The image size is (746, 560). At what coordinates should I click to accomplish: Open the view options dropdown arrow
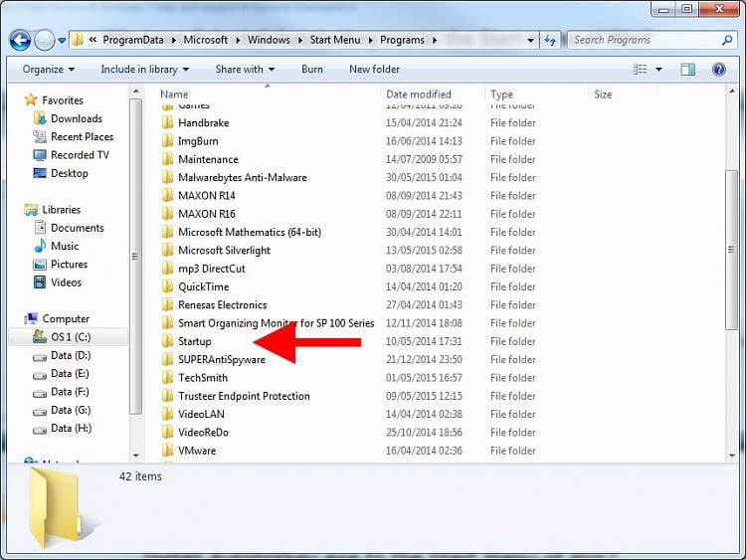[658, 70]
